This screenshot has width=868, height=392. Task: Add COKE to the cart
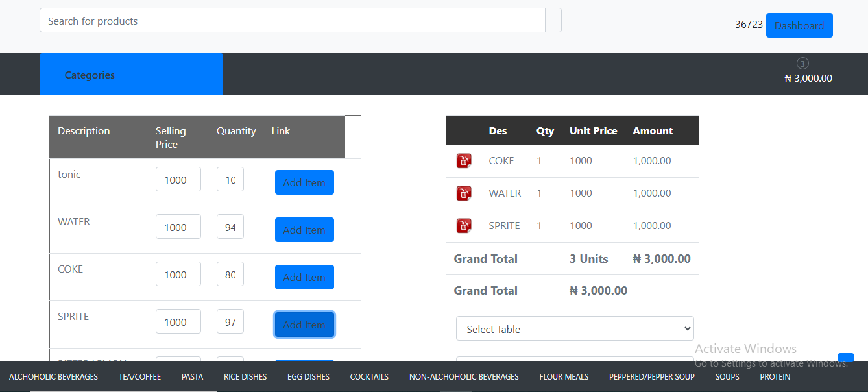click(304, 277)
